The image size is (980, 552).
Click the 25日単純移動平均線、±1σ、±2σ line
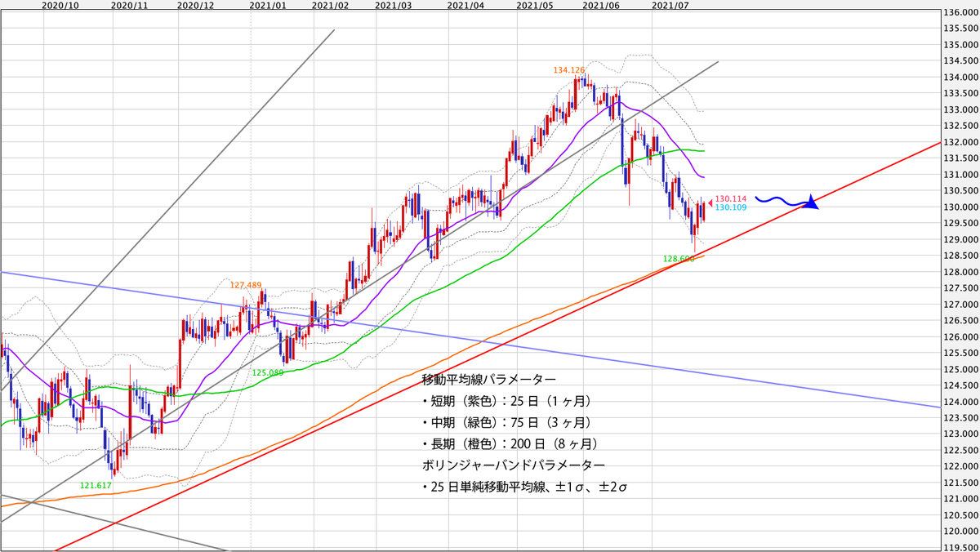coord(524,487)
